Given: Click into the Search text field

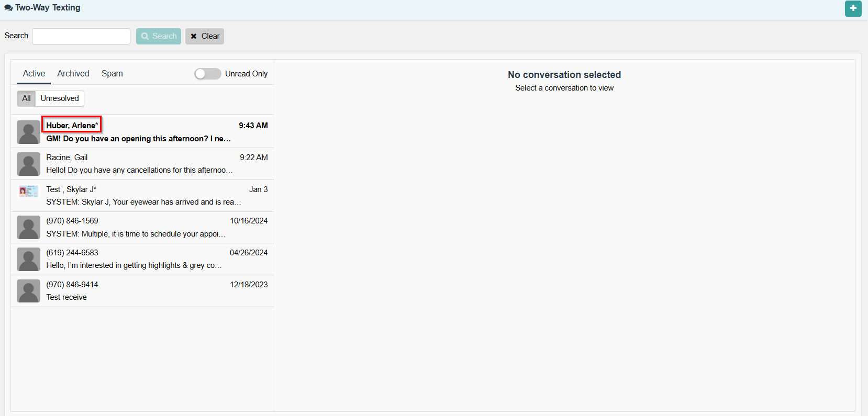Looking at the screenshot, I should 81,36.
